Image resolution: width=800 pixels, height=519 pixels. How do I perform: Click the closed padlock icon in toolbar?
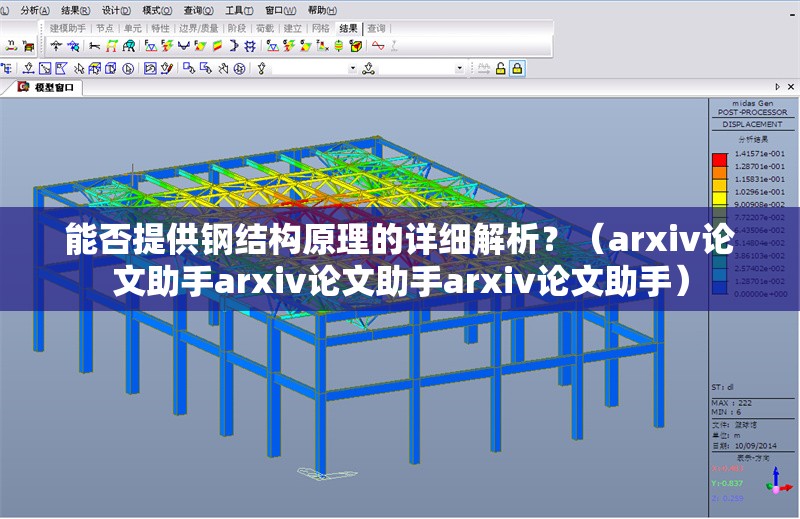pos(517,68)
